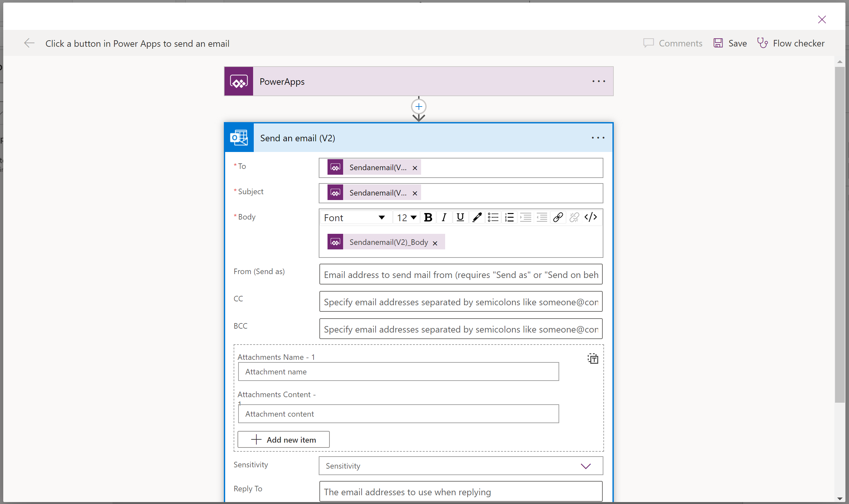The width and height of the screenshot is (849, 504).
Task: Click the PowerApps dynamic content icon in Subject field
Action: 335,193
